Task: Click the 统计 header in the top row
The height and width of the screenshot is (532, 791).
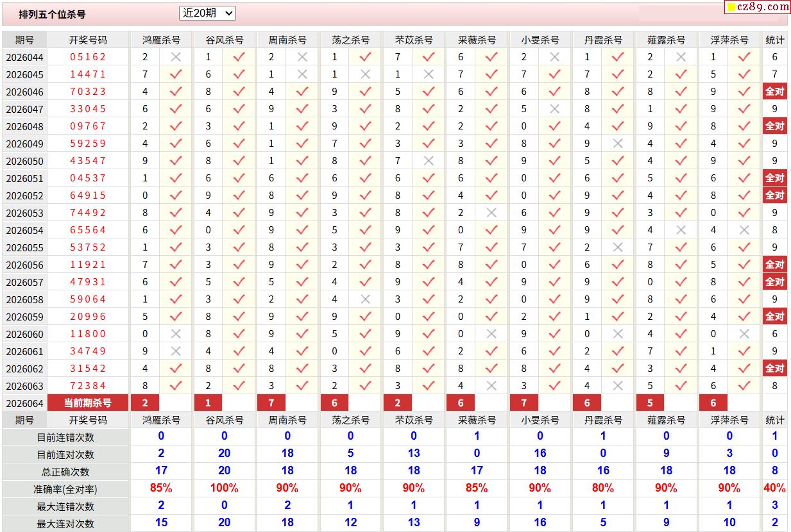Action: (774, 40)
